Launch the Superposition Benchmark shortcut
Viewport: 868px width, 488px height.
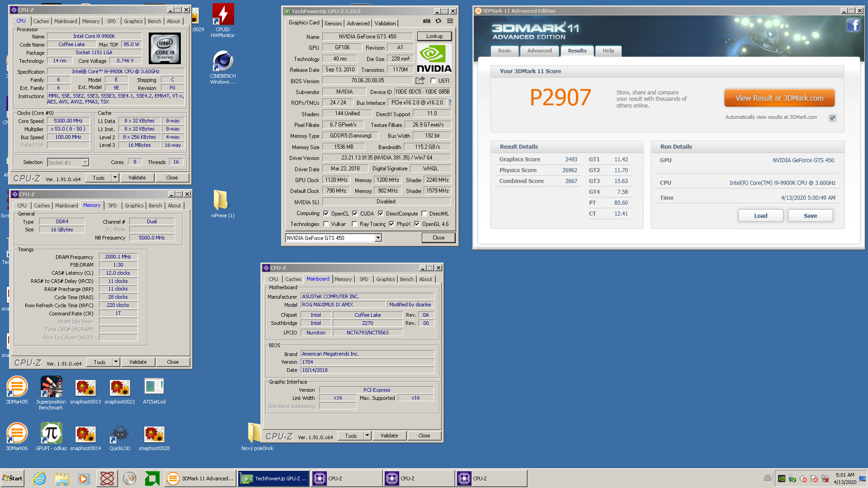[51, 393]
